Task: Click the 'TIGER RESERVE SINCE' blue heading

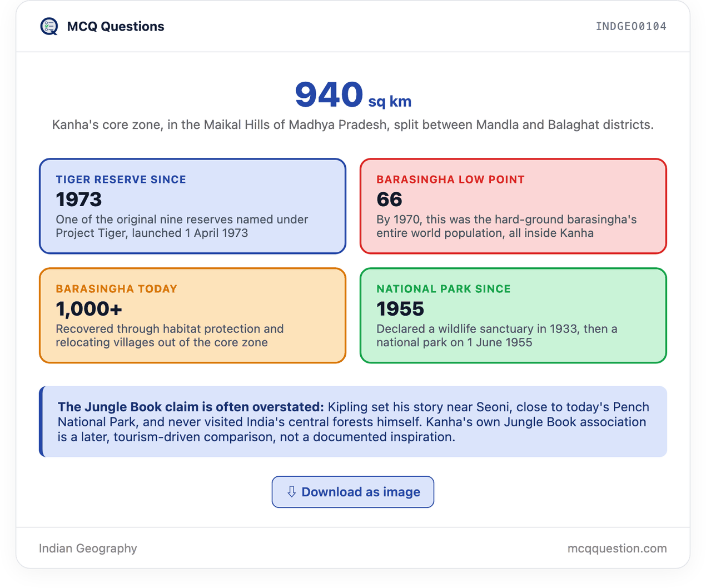Action: click(121, 180)
